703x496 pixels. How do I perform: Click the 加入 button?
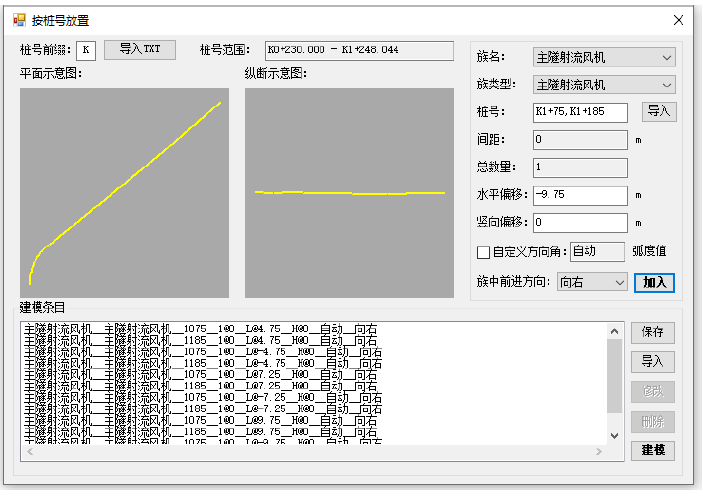(654, 283)
